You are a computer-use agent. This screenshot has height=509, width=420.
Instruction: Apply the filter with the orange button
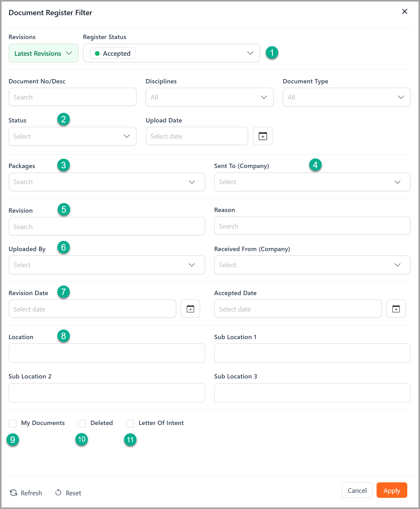392,490
